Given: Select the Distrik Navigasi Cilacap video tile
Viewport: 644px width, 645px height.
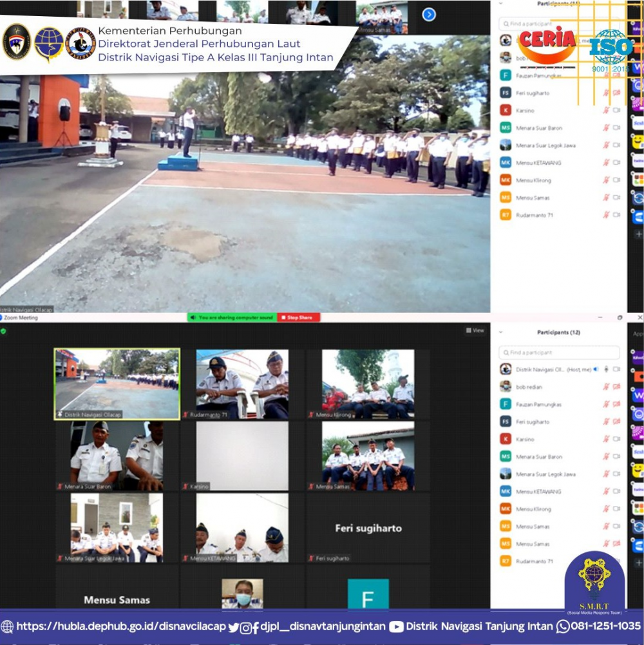Looking at the screenshot, I should [x=117, y=384].
